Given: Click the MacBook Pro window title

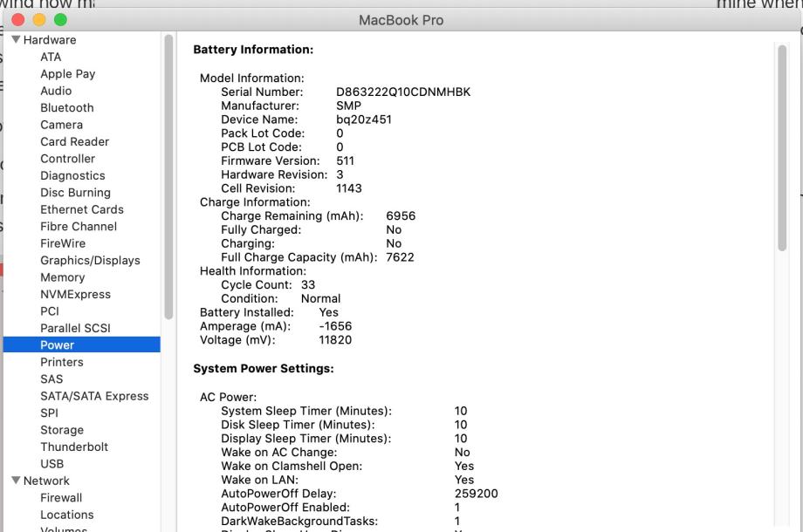Looking at the screenshot, I should coord(401,20).
